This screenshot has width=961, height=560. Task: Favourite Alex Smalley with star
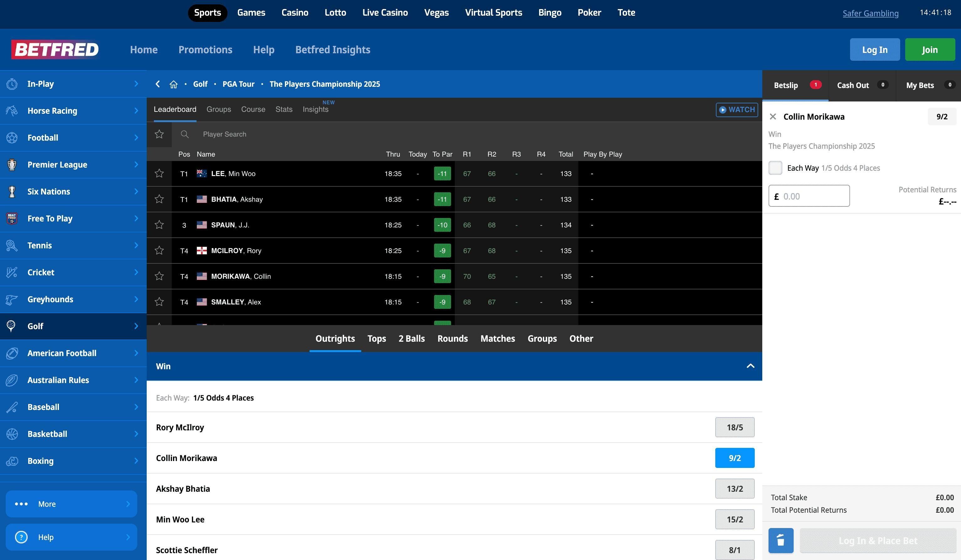pos(159,302)
